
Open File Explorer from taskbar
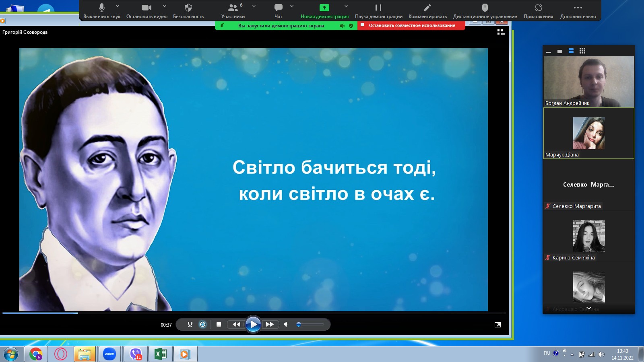85,354
